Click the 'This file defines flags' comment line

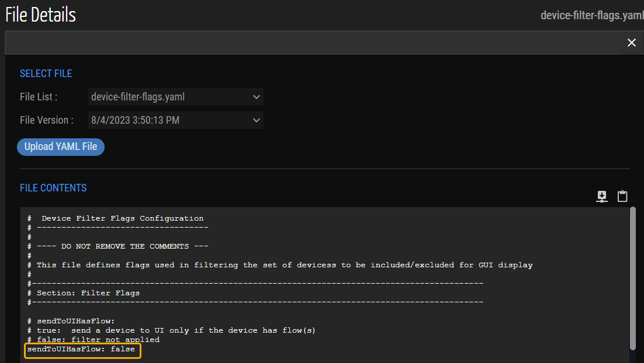point(280,266)
